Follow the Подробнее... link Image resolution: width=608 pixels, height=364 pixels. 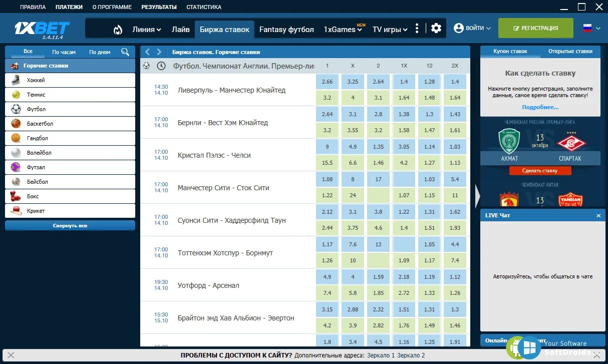(x=540, y=107)
